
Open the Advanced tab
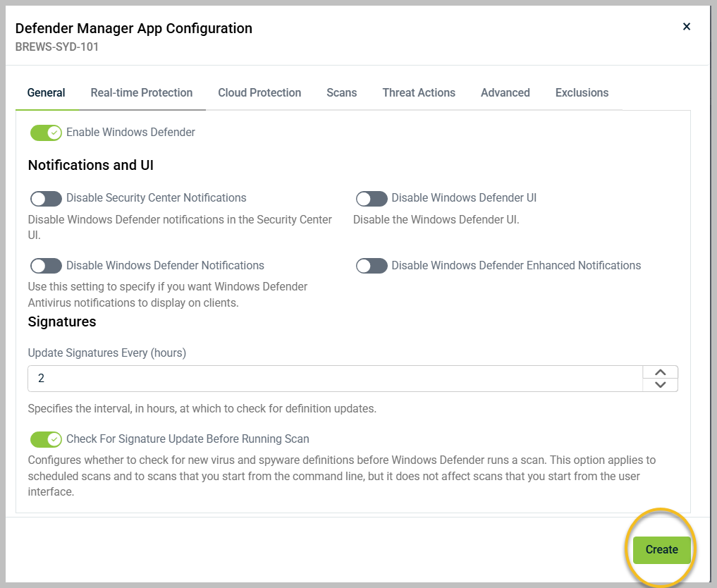tap(505, 92)
